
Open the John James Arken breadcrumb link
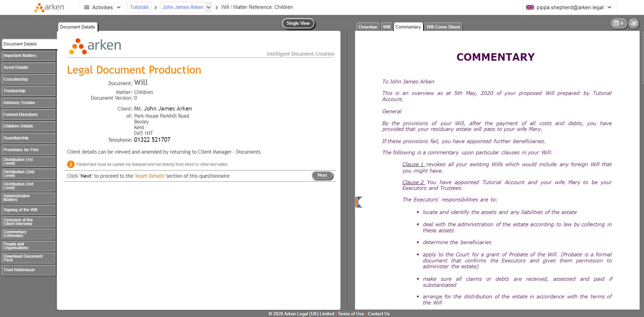point(183,7)
